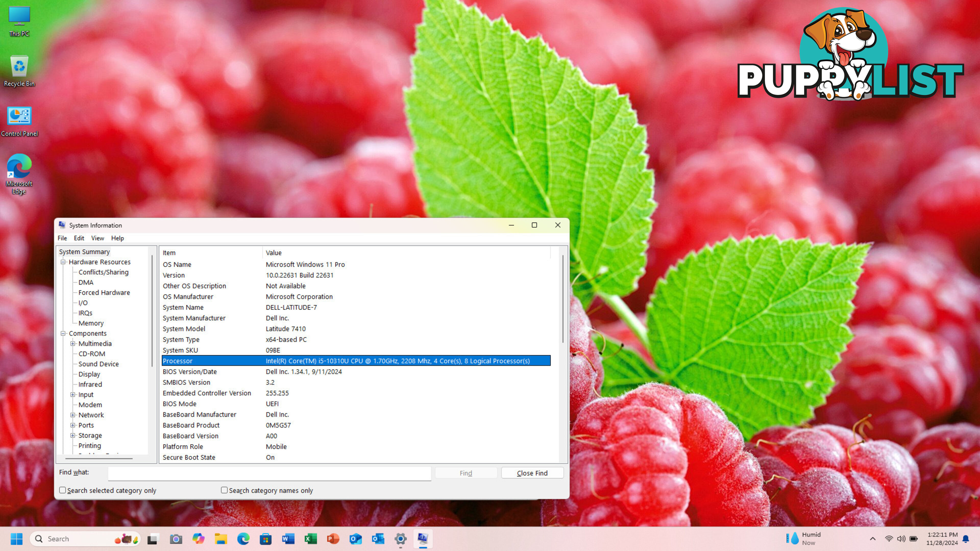980x551 pixels.
Task: Select Forced Hardware tree item
Action: click(x=104, y=293)
